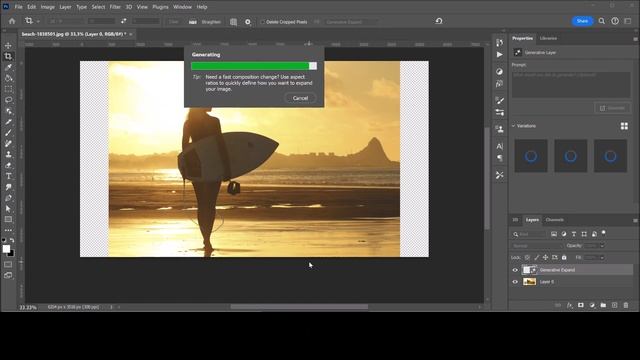Image resolution: width=640 pixels, height=360 pixels.
Task: Toggle grid view of Variations
Action: coord(624,126)
